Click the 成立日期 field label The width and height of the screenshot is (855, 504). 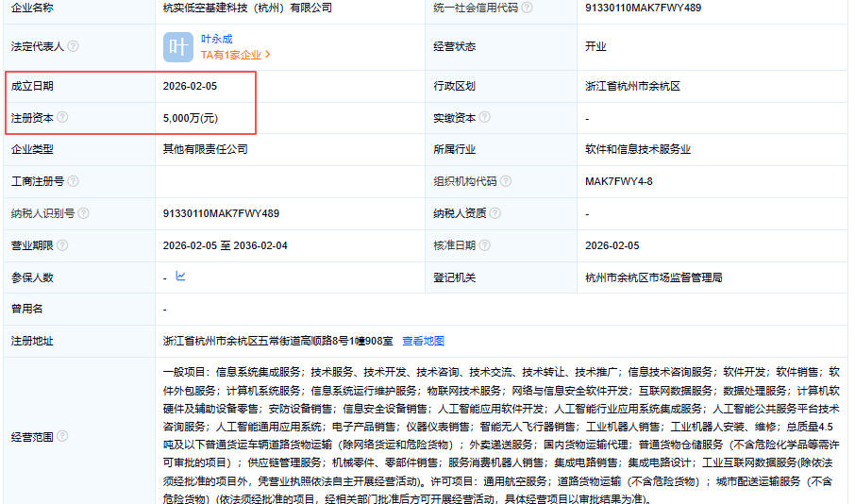[x=32, y=86]
